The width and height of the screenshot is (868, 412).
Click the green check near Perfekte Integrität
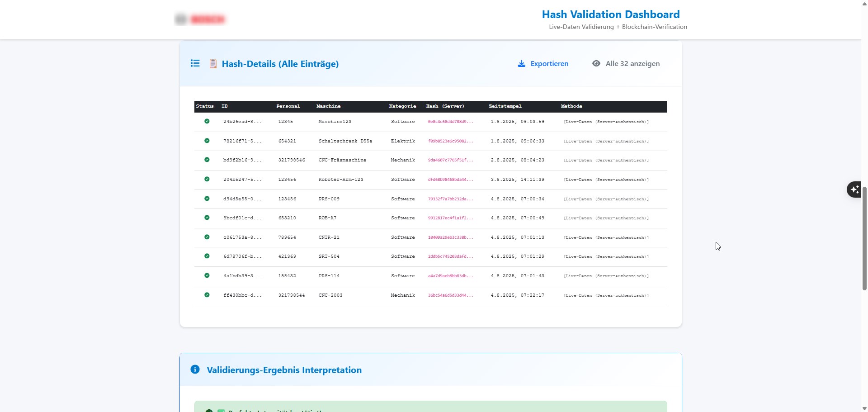tap(208, 410)
